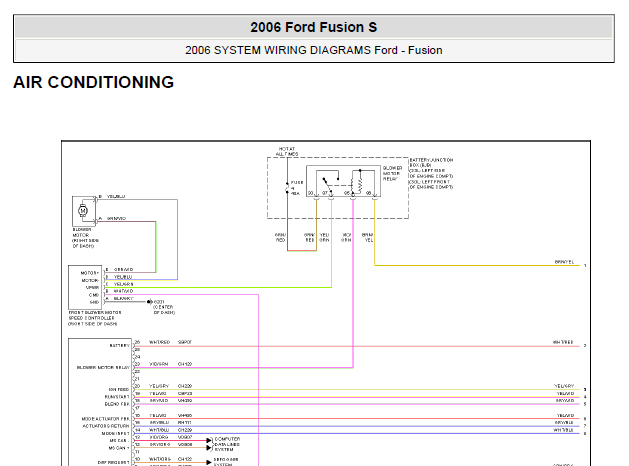Viewport: 629px width, 466px height.
Task: Click the "BLEND FBK" module pin label
Action: click(117, 404)
